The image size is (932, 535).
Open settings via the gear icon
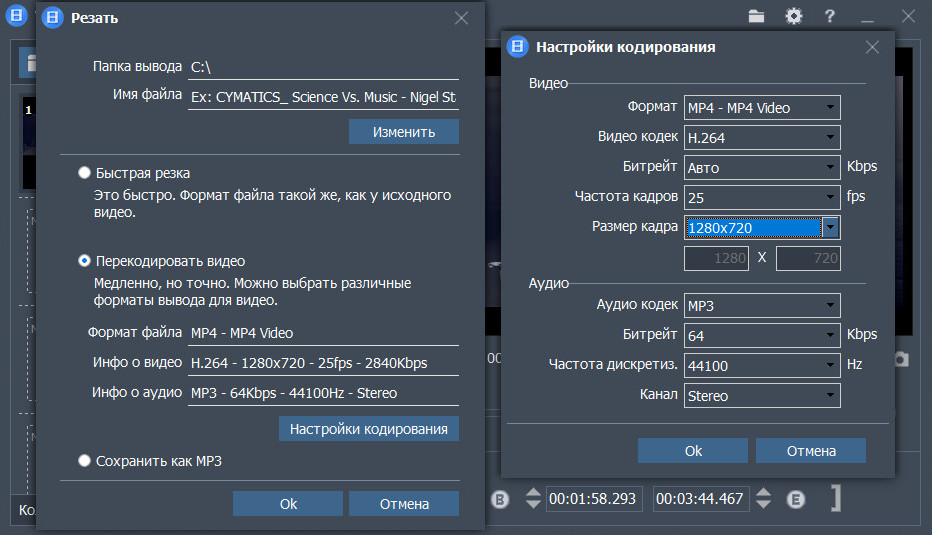pyautogui.click(x=793, y=16)
